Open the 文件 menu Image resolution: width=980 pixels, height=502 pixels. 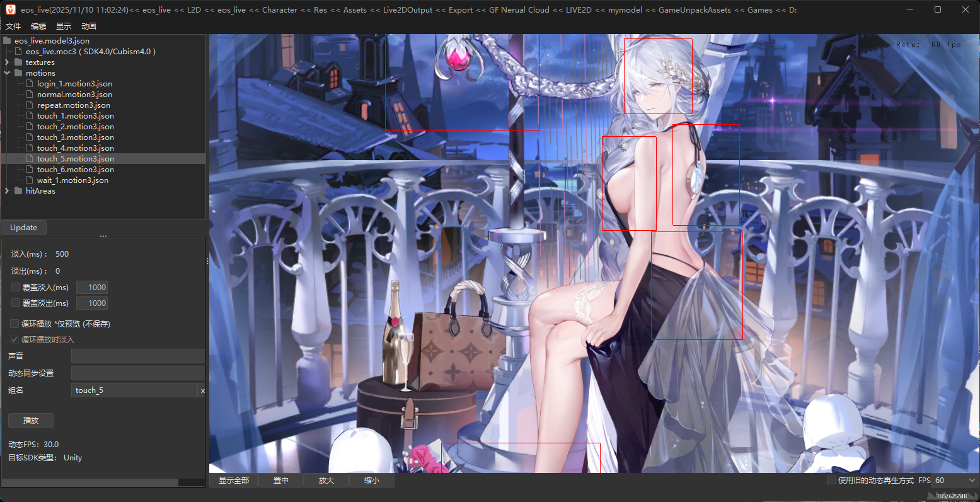[x=13, y=26]
